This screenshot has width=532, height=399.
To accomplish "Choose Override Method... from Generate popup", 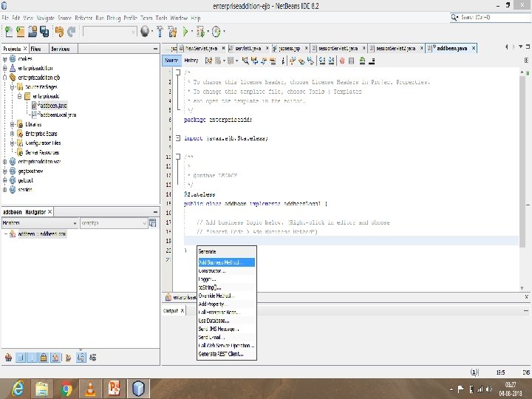I will [226, 296].
